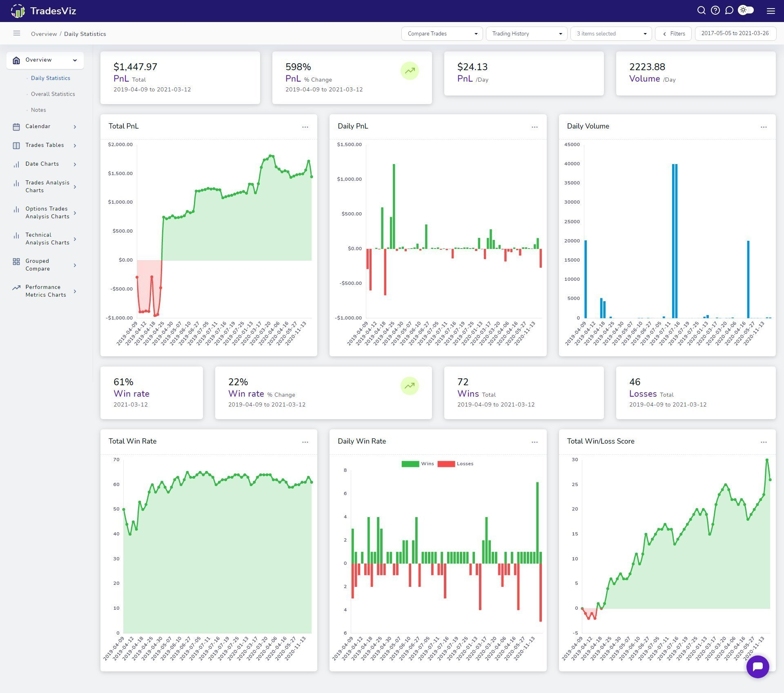Open the 3 items selected dropdown
784x693 pixels.
[x=611, y=33]
